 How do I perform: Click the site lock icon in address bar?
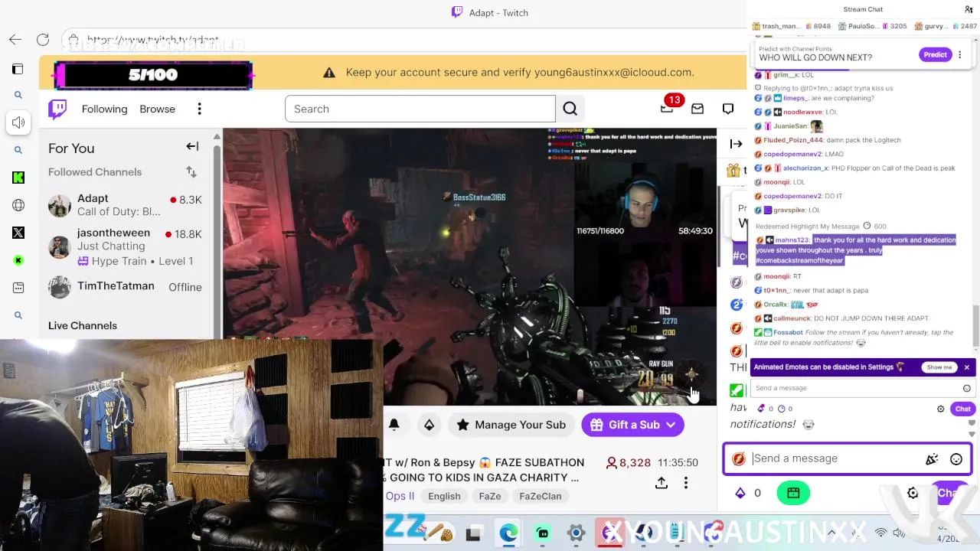coord(73,39)
